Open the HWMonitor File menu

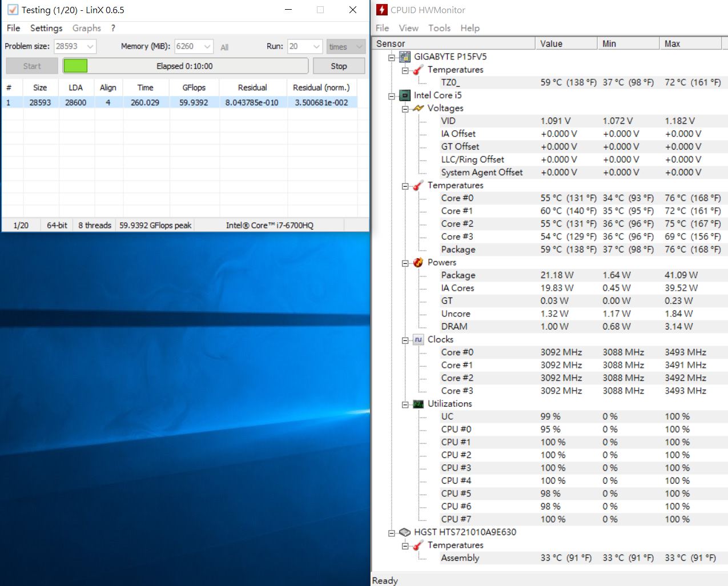coord(382,28)
